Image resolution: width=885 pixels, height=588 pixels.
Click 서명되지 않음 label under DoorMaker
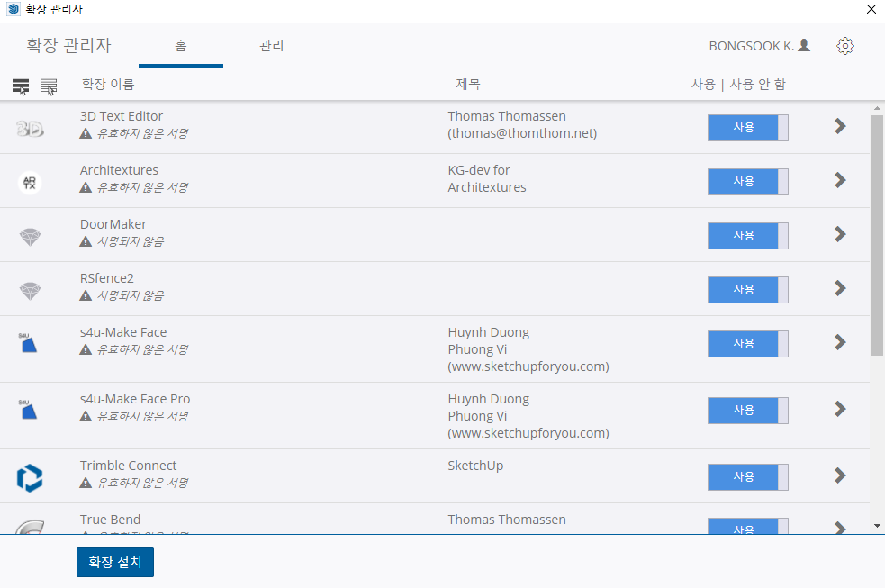click(131, 241)
